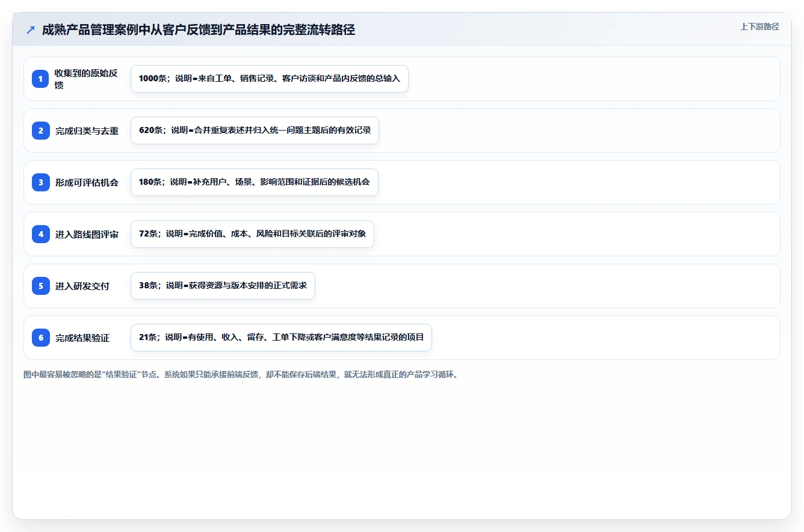Open the 180条 detail box
Viewport: 804px width, 532px height.
255,182
